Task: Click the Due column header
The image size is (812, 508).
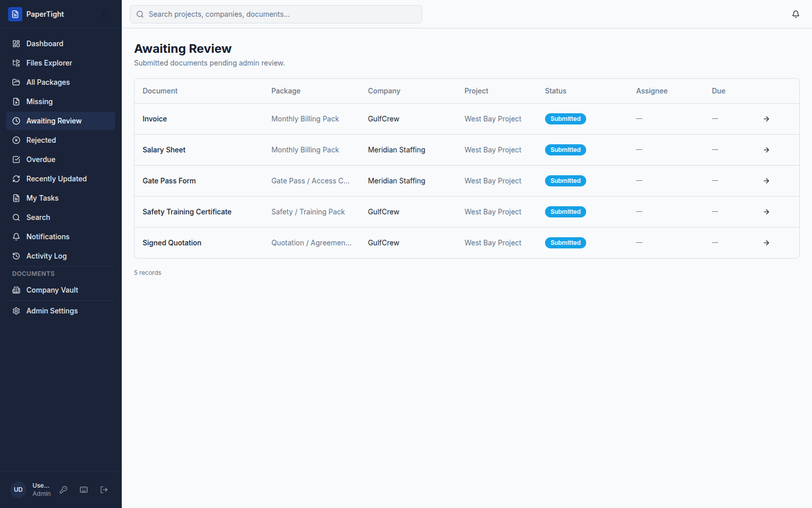Action: [719, 91]
